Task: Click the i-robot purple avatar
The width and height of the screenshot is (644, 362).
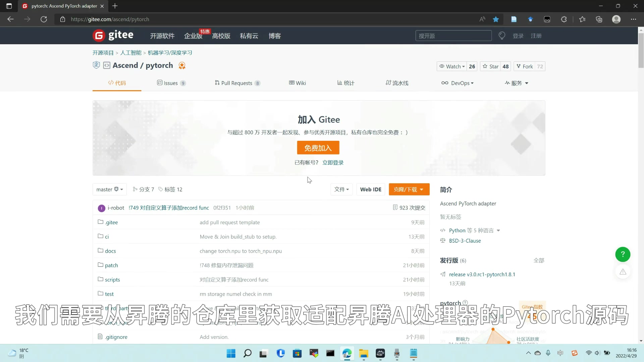Action: click(101, 208)
